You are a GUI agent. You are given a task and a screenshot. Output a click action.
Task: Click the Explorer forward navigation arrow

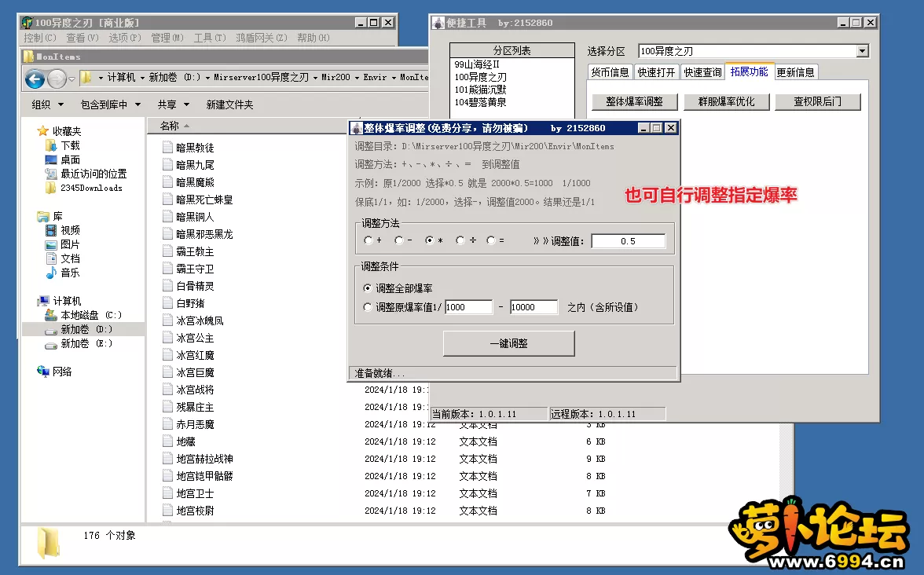point(57,79)
